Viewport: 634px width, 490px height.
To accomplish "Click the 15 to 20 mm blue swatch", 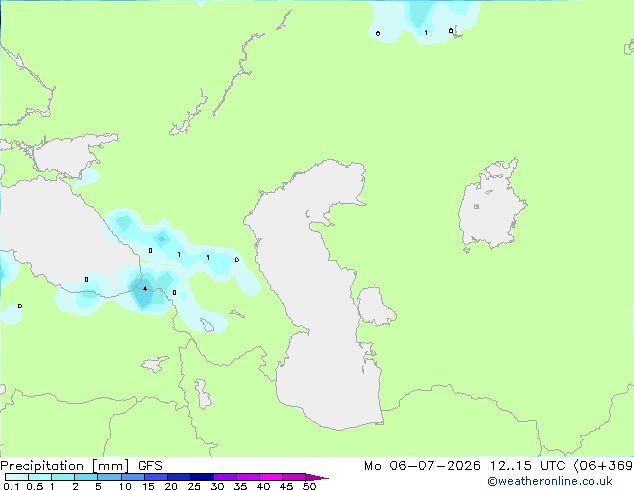I will pos(156,477).
